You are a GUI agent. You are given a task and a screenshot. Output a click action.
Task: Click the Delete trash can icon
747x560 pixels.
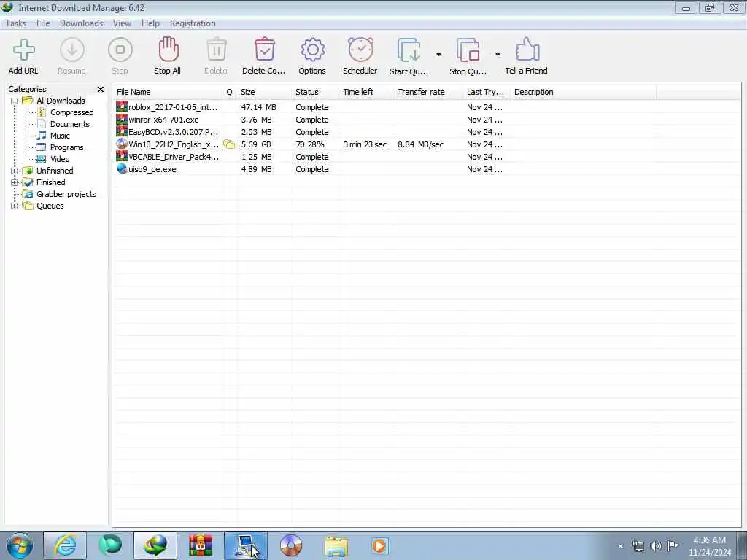[x=216, y=50]
